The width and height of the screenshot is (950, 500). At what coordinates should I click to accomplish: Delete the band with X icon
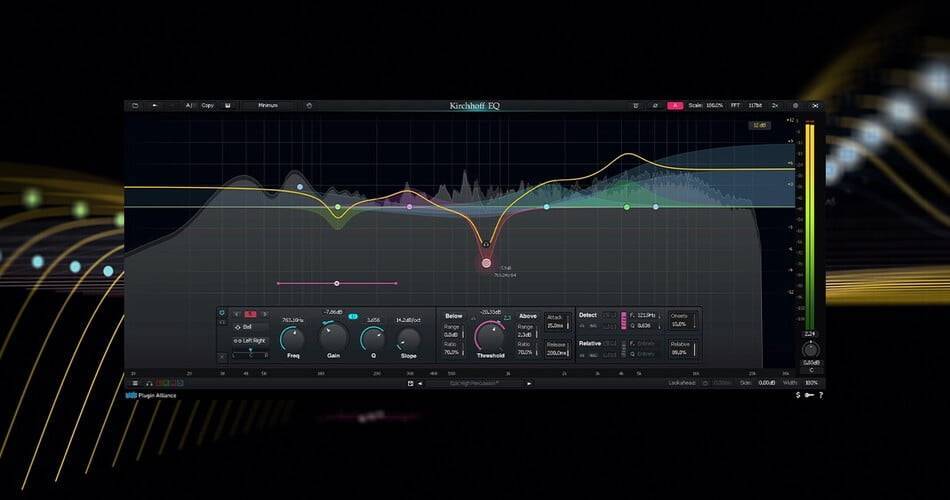(222, 357)
